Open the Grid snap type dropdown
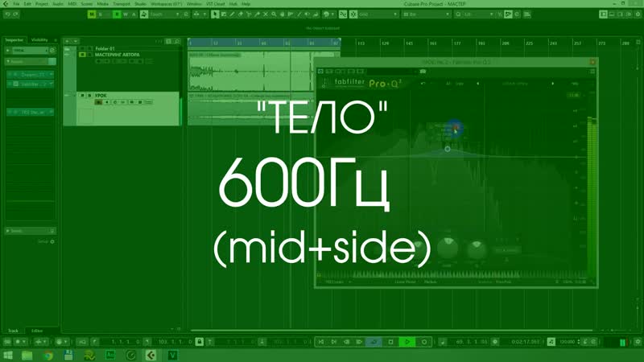The height and width of the screenshot is (362, 644). [x=378, y=14]
